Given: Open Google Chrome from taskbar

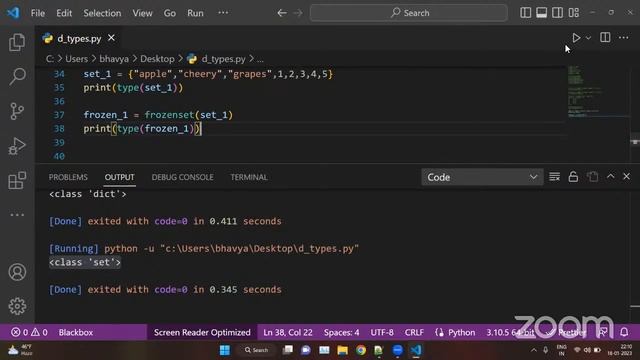Looking at the screenshot, I should click(x=361, y=350).
